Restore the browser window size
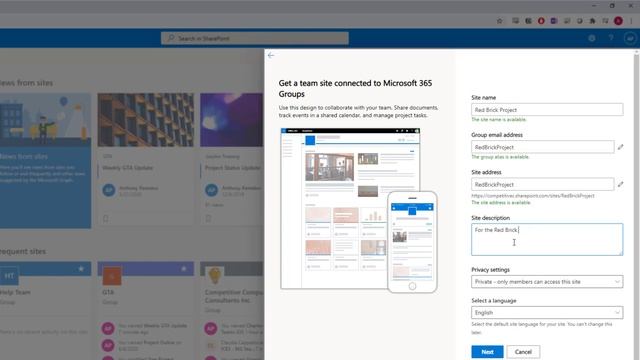The width and height of the screenshot is (640, 360). point(612,6)
